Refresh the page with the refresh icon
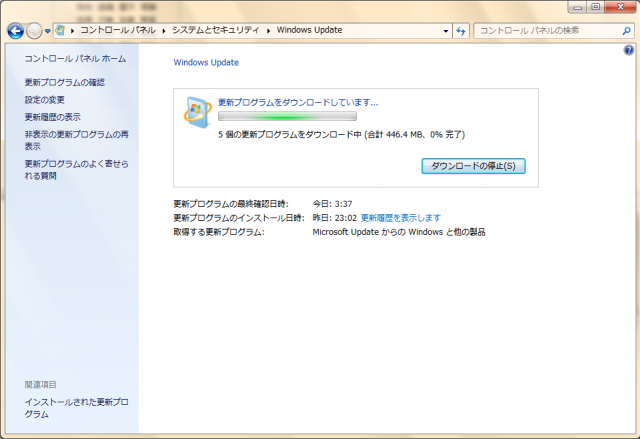 coord(461,31)
